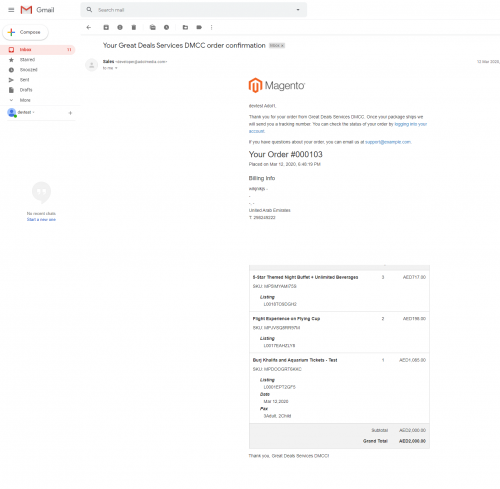Show recipient details next to 'to me'
Image resolution: width=500 pixels, height=489 pixels.
116,68
